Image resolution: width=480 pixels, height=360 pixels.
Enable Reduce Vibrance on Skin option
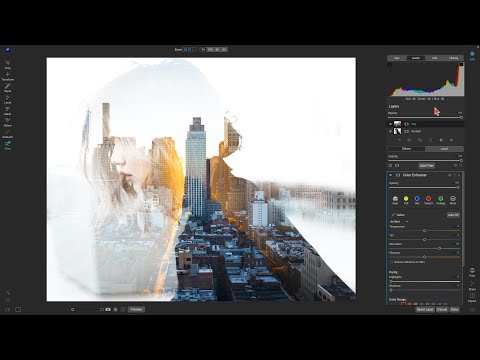[x=391, y=262]
